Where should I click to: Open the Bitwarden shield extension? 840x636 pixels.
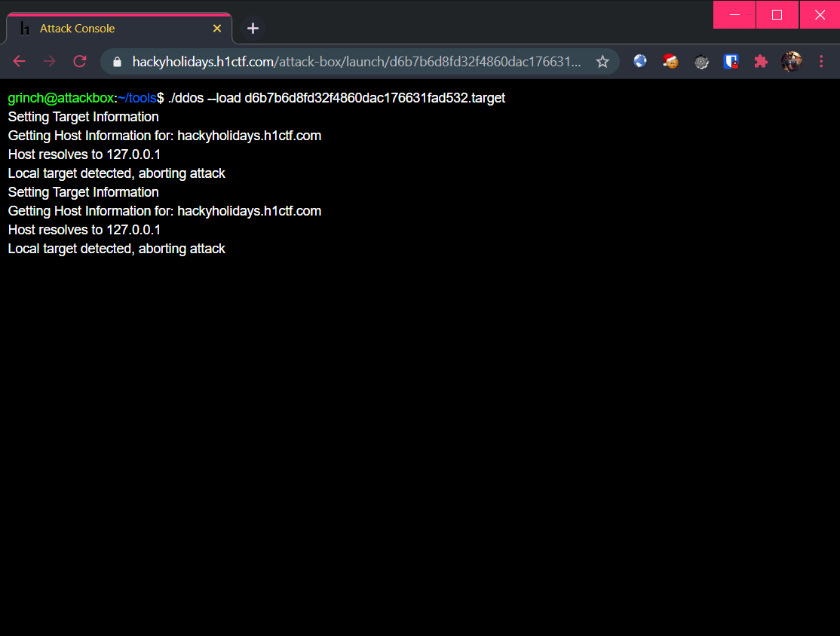(731, 62)
